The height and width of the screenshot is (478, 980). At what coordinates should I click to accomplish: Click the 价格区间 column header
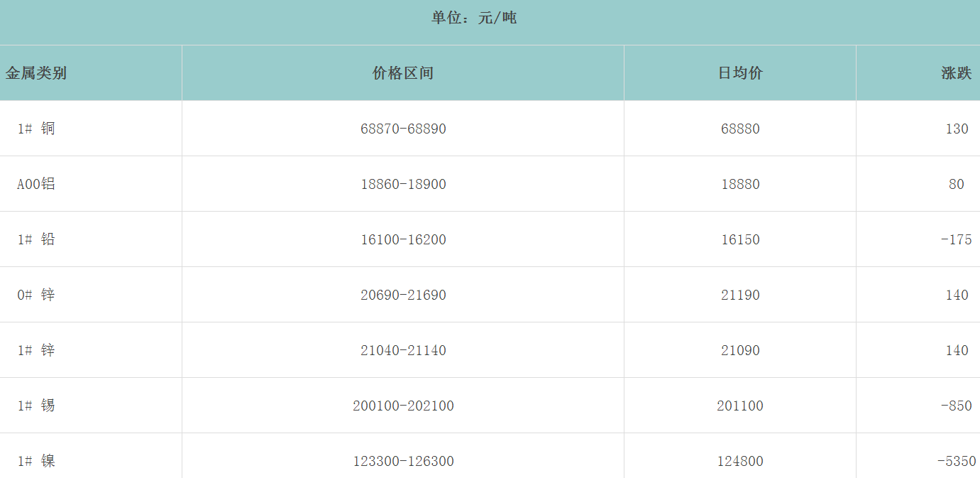(x=402, y=73)
